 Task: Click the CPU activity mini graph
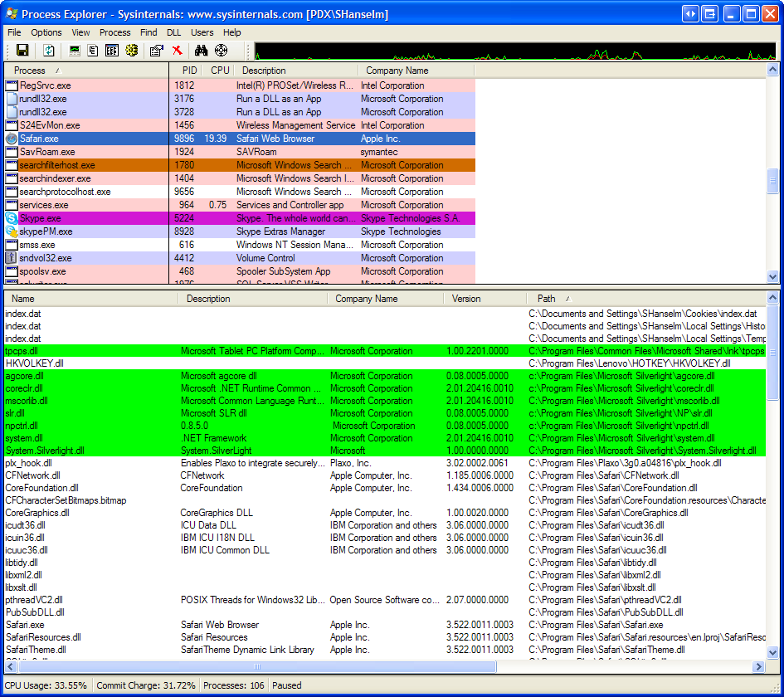tap(514, 51)
